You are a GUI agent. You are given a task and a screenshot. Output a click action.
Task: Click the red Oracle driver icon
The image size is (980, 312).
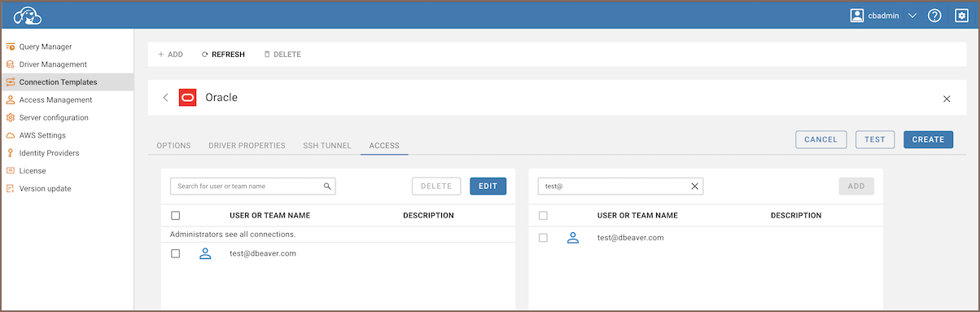pos(188,98)
